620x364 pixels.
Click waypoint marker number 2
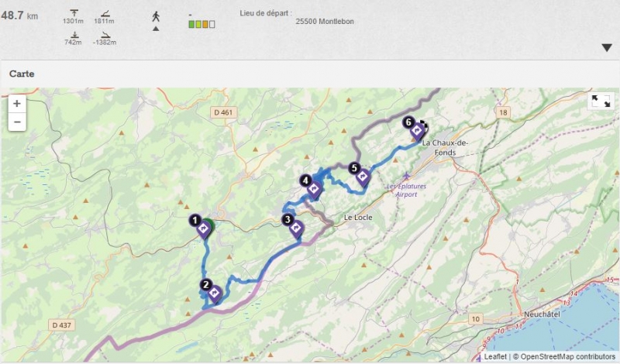tap(215, 293)
